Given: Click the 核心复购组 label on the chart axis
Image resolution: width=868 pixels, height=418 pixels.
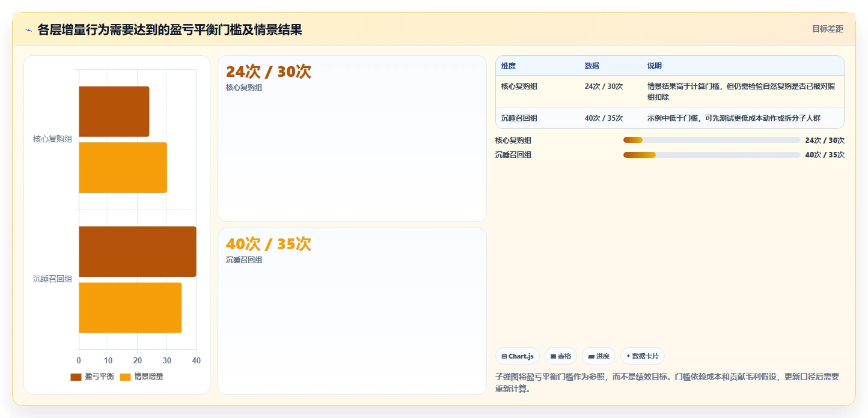Looking at the screenshot, I should point(52,139).
